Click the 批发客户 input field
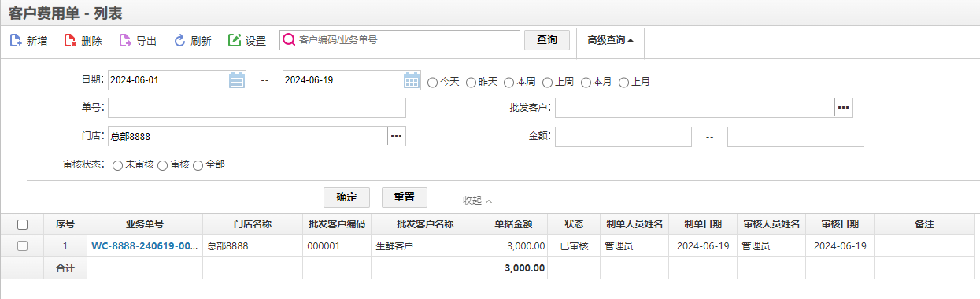980x299 pixels. pos(694,108)
